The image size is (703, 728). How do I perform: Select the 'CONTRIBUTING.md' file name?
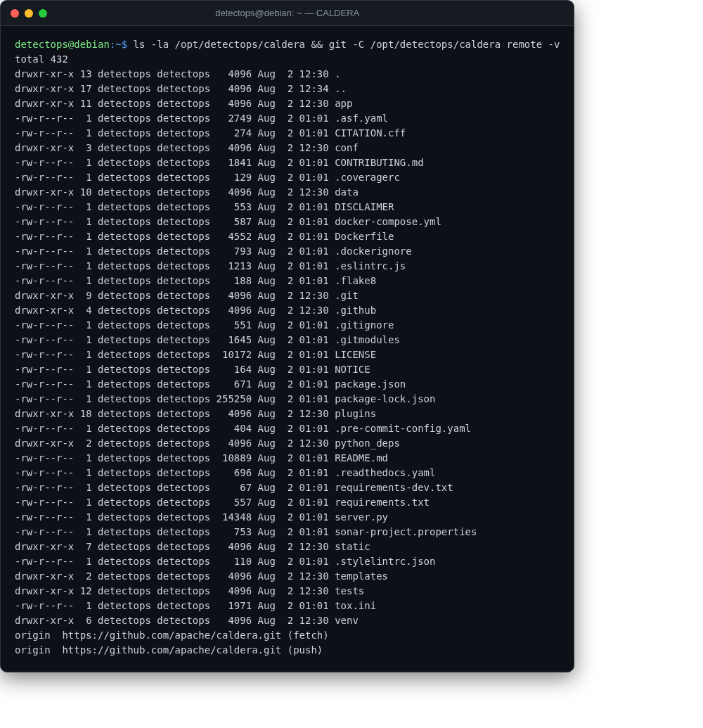coord(379,163)
